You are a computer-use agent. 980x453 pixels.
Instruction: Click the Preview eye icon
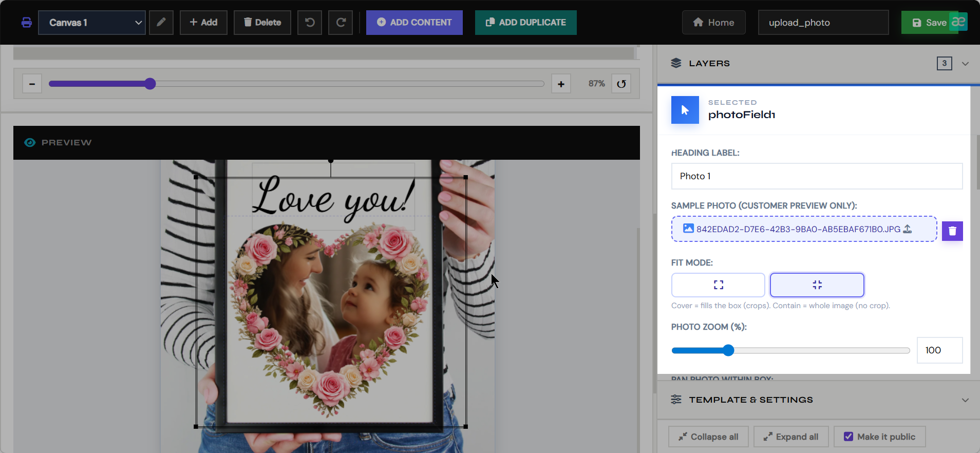pyautogui.click(x=30, y=142)
